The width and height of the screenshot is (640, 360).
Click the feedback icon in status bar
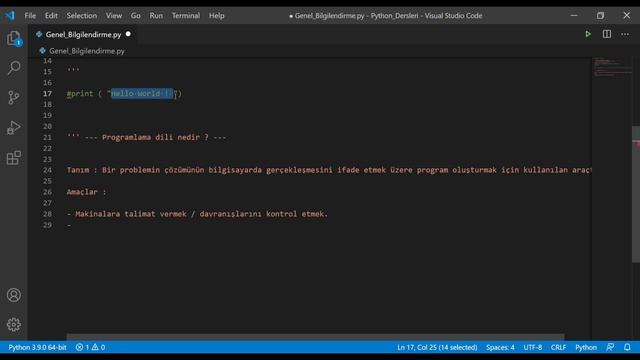tap(610, 347)
